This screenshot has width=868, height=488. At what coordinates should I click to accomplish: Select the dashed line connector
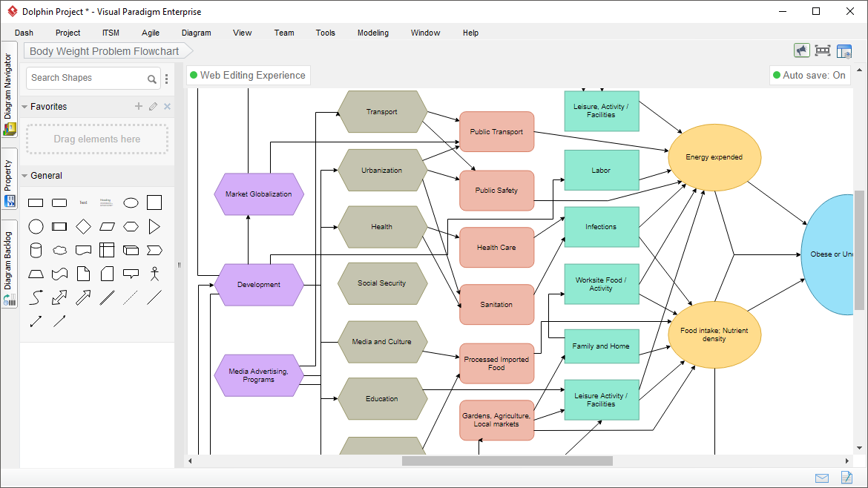tap(130, 297)
